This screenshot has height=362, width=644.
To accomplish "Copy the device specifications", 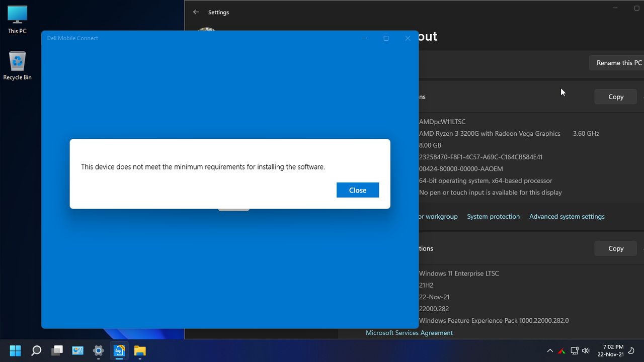I will pos(615,97).
